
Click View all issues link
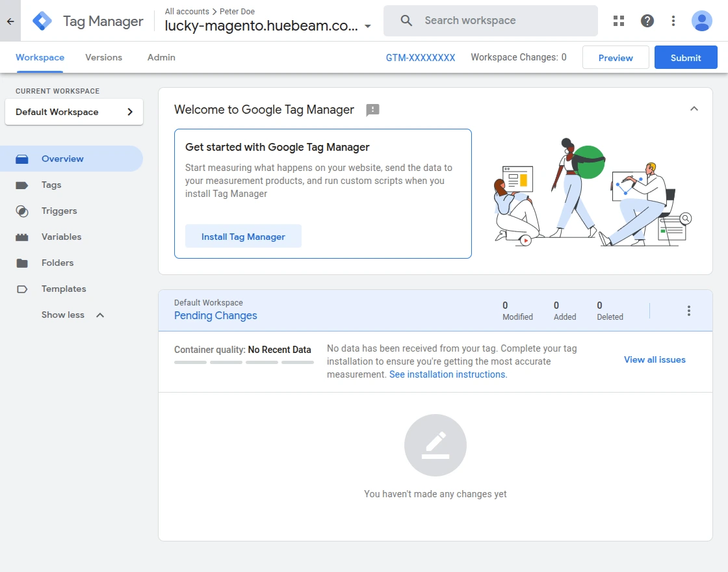click(x=655, y=360)
